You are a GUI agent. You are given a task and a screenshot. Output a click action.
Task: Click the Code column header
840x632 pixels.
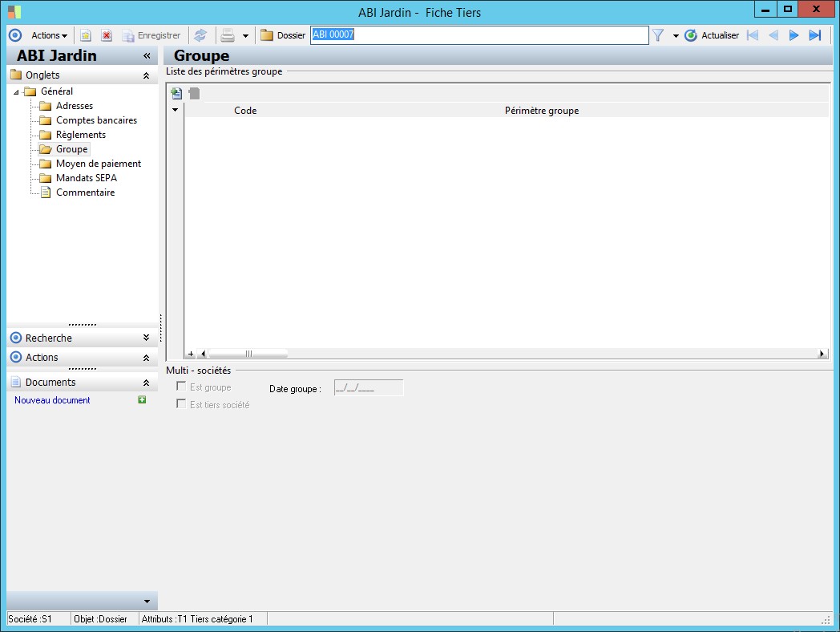tap(245, 111)
